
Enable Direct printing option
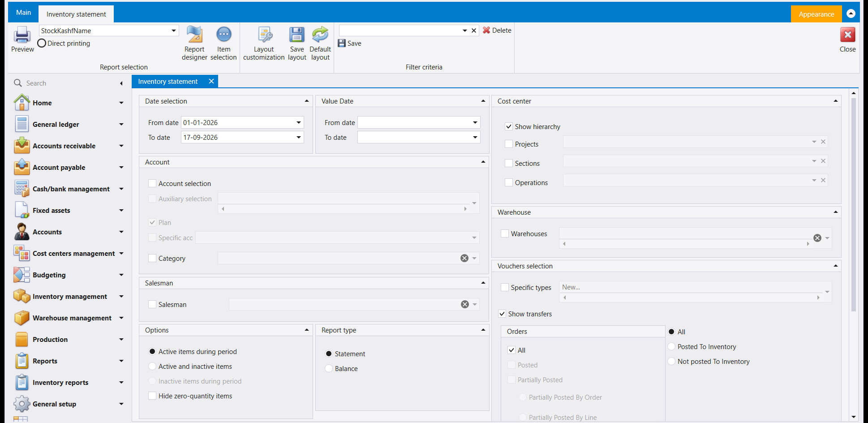click(42, 43)
